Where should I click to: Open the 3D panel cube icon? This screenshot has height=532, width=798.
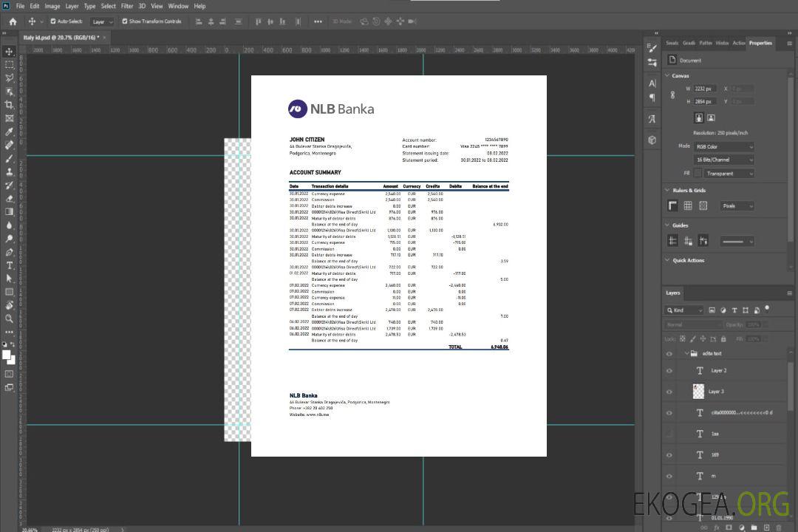coord(652,140)
